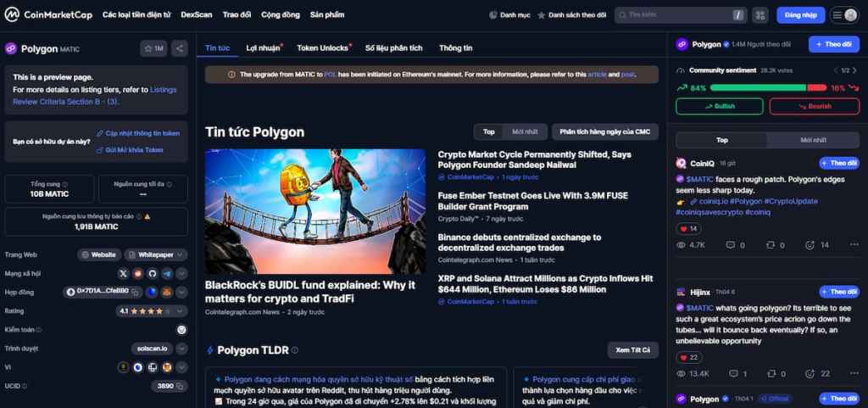Open the BlackRock BUIDL article thumbnail

click(315, 211)
